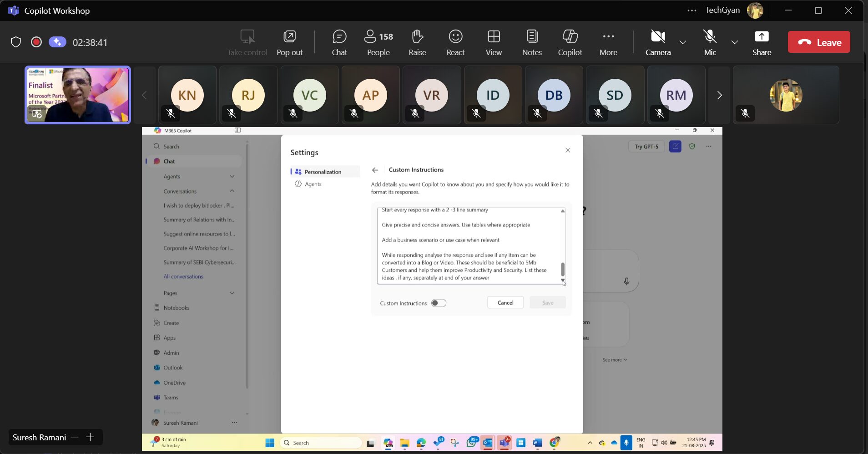Select the Personalization settings tab
Viewport: 868px width, 454px height.
tap(323, 172)
